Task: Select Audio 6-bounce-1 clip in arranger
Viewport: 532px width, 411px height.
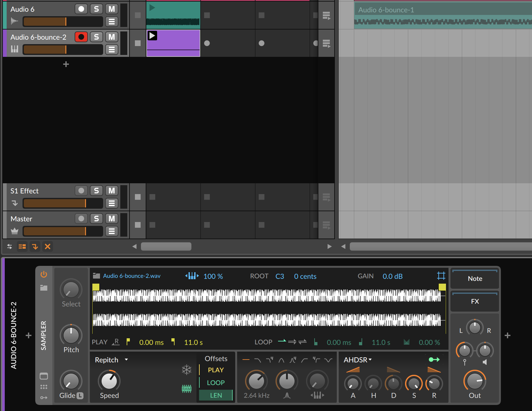Action: tap(443, 15)
